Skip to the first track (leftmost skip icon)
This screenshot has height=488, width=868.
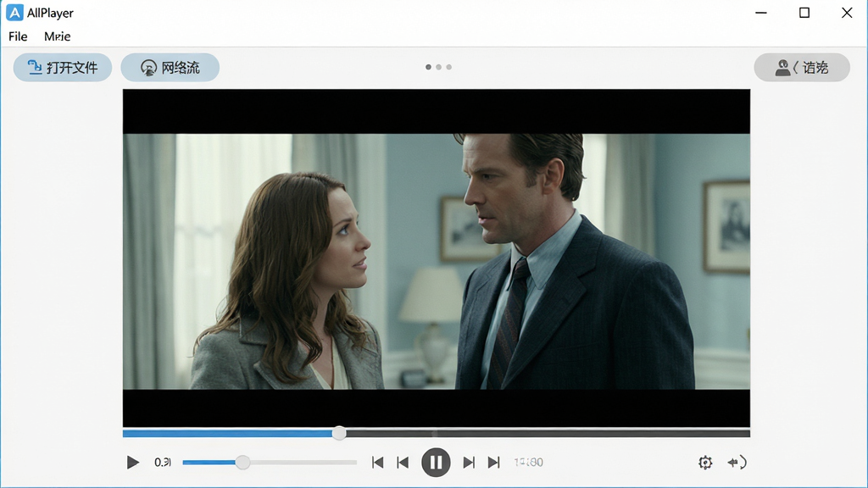click(377, 462)
